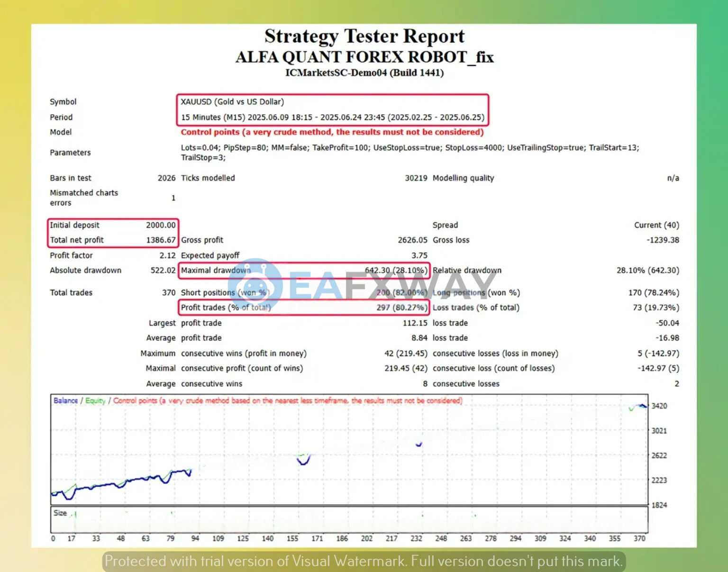The width and height of the screenshot is (728, 572).
Task: Select the Profit trades 297 (80.27%) value
Action: pyautogui.click(x=401, y=308)
